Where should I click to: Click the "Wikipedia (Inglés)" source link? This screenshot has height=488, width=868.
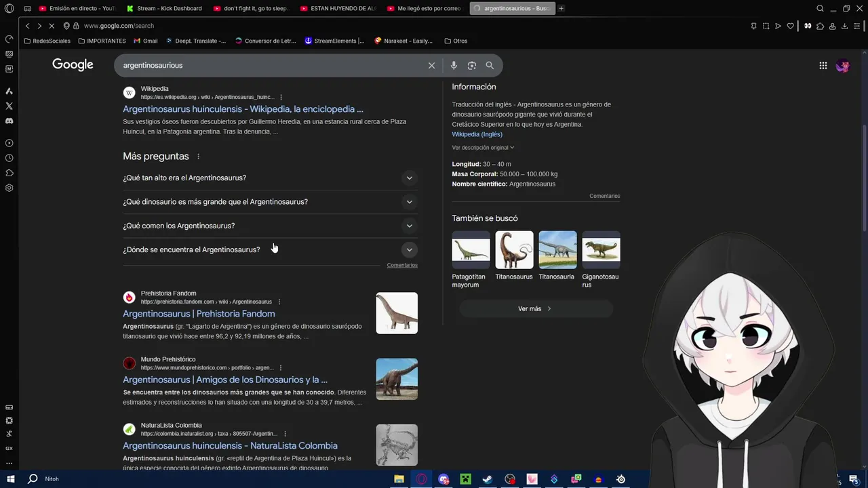coord(477,134)
